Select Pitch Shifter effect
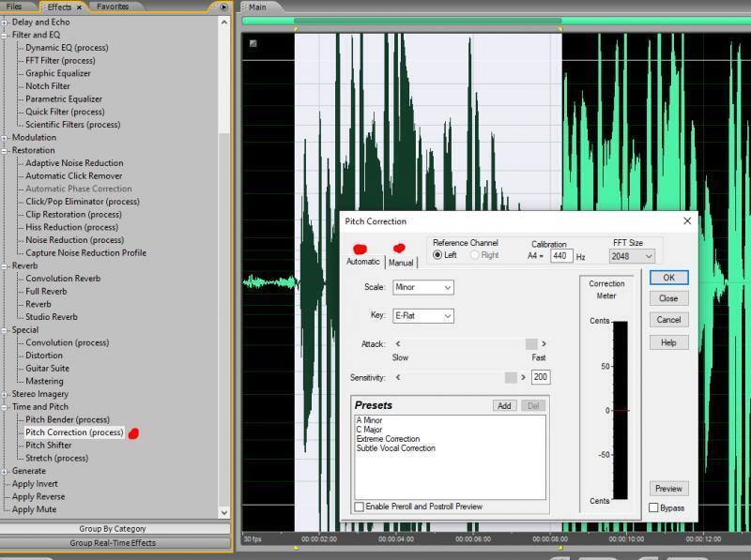The height and width of the screenshot is (560, 751). (x=49, y=446)
